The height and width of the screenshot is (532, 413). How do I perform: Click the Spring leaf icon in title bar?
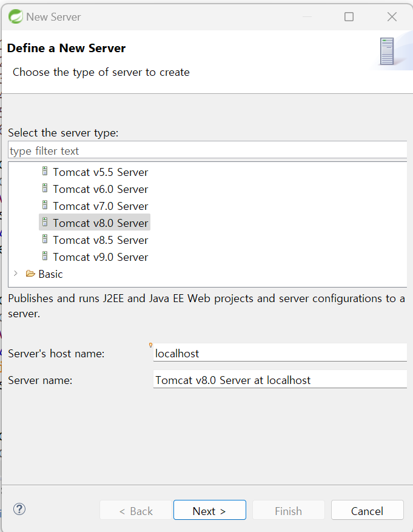pyautogui.click(x=16, y=16)
